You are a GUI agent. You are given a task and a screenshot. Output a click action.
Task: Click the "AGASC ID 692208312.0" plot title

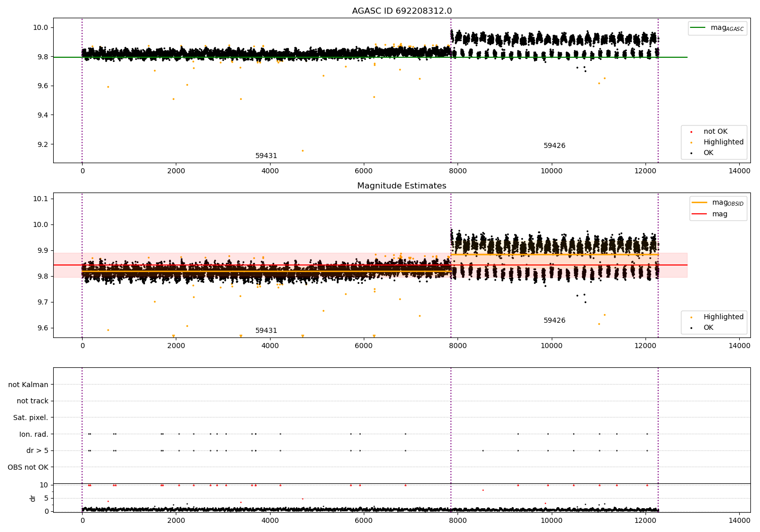pyautogui.click(x=402, y=11)
